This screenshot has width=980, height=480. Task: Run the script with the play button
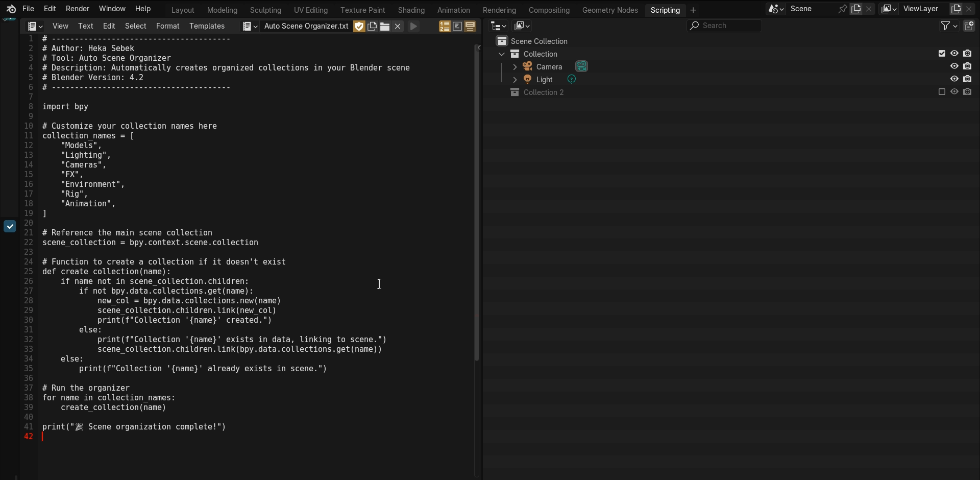click(x=413, y=26)
